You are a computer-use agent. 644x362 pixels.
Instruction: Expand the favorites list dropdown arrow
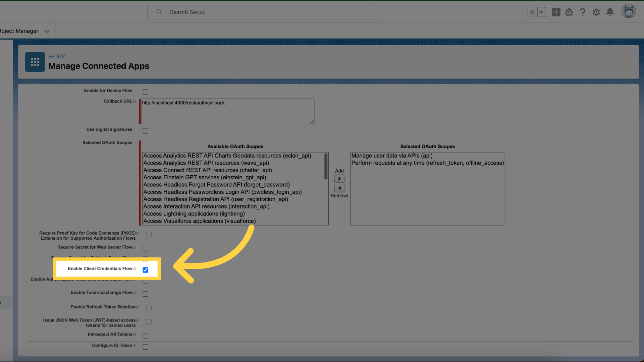541,12
